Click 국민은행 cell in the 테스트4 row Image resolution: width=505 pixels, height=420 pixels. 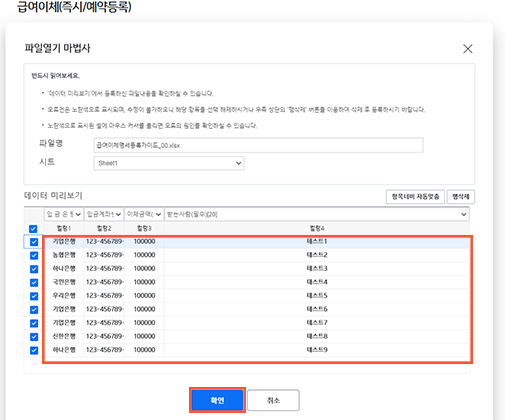[x=64, y=282]
